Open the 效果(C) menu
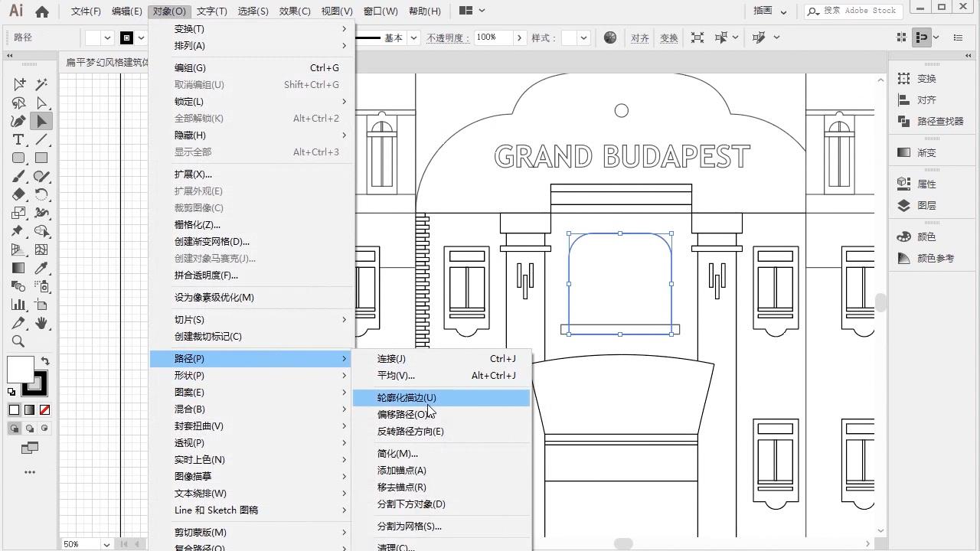 tap(295, 11)
